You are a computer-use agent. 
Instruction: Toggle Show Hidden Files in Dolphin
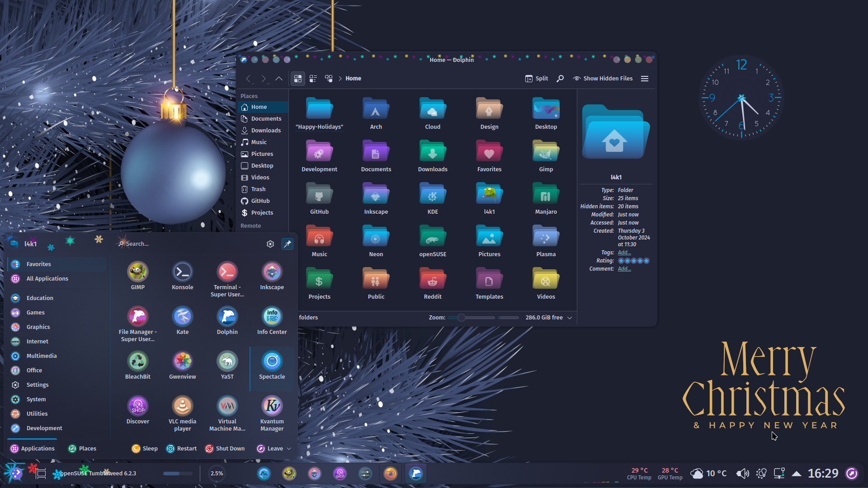point(603,79)
